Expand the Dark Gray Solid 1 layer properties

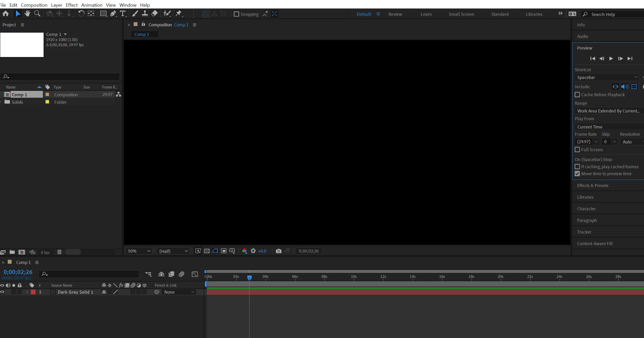click(27, 292)
